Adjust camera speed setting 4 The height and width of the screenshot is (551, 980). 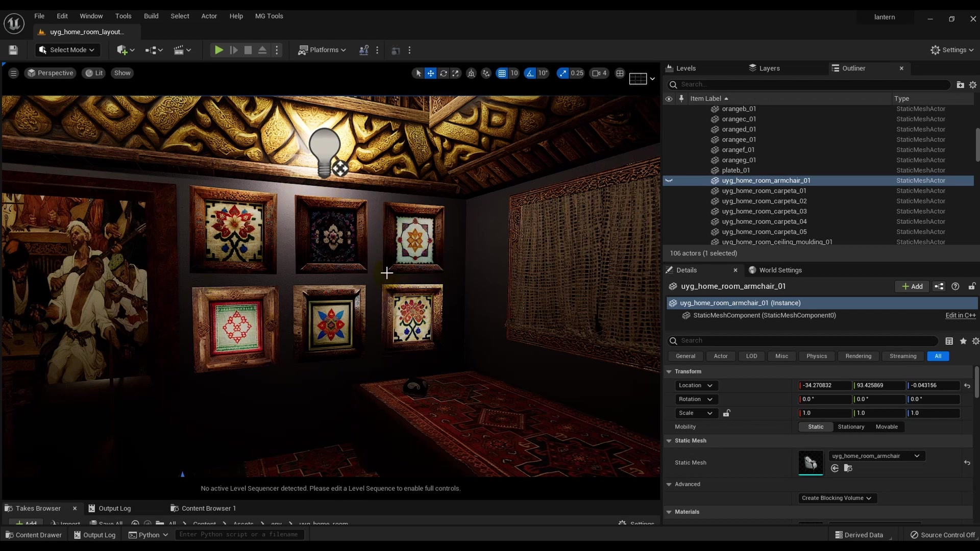[599, 73]
